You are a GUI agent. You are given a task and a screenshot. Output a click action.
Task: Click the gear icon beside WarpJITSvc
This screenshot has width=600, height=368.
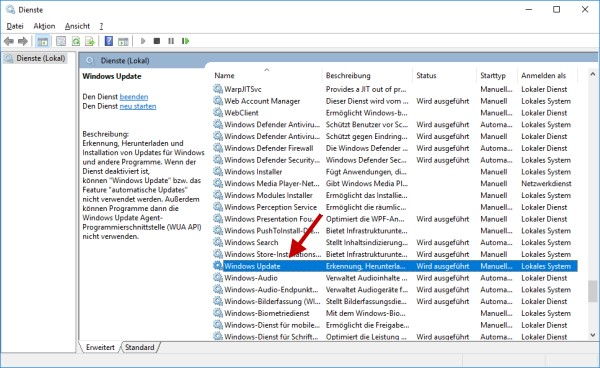tap(218, 89)
